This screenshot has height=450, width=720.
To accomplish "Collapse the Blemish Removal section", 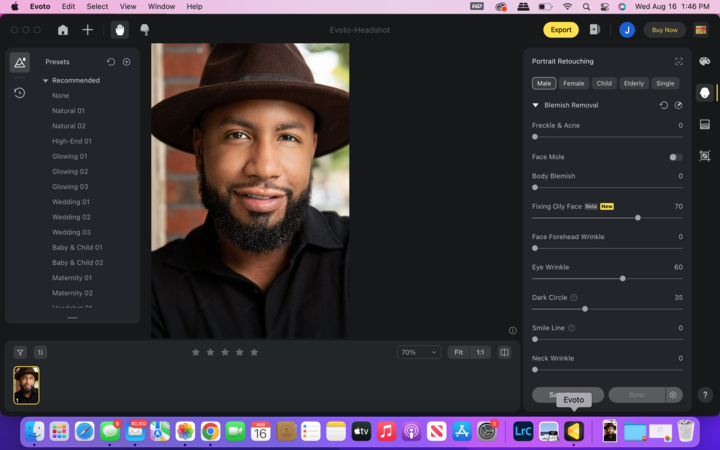I will pyautogui.click(x=535, y=105).
